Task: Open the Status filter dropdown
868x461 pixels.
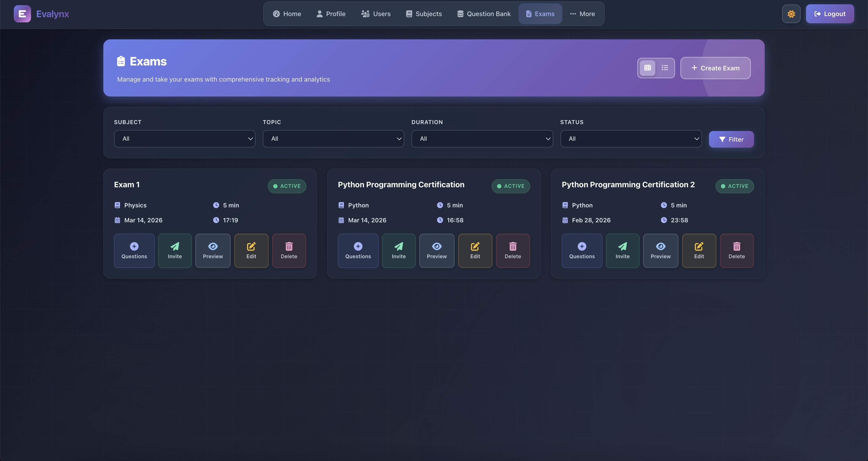Action: tap(630, 139)
